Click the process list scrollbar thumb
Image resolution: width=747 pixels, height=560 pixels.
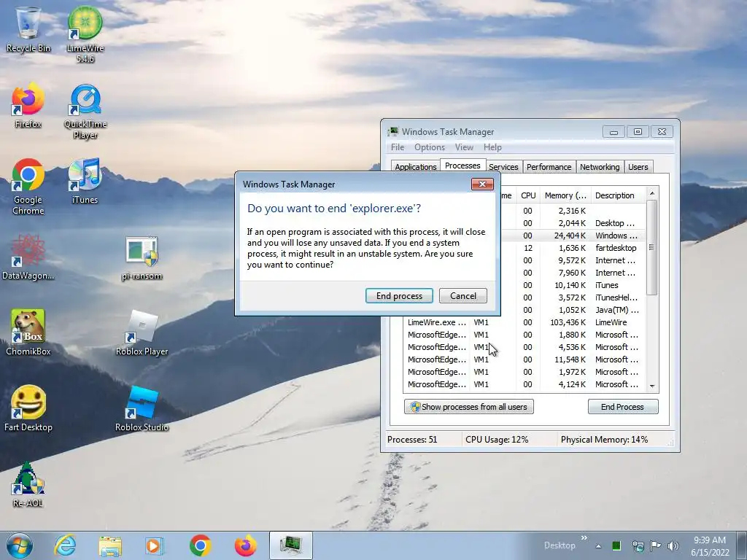click(652, 247)
